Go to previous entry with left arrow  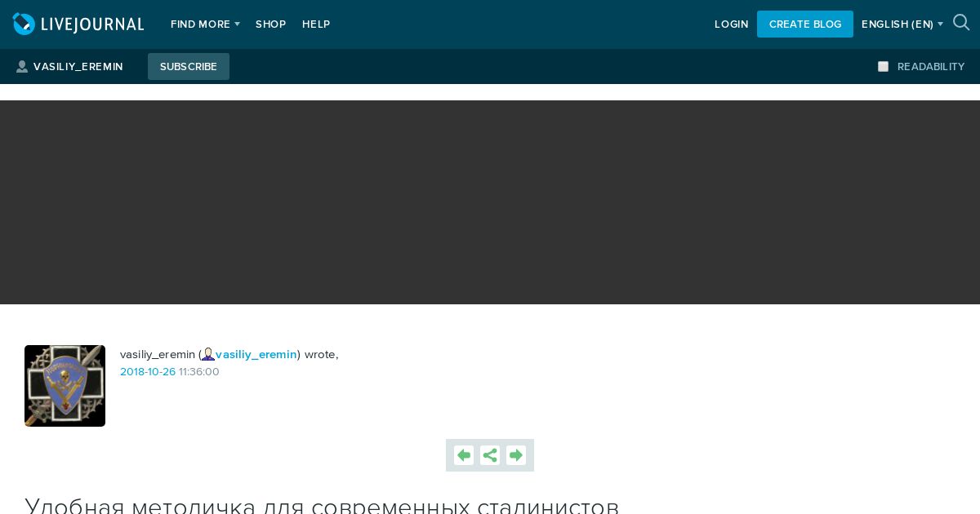464,455
